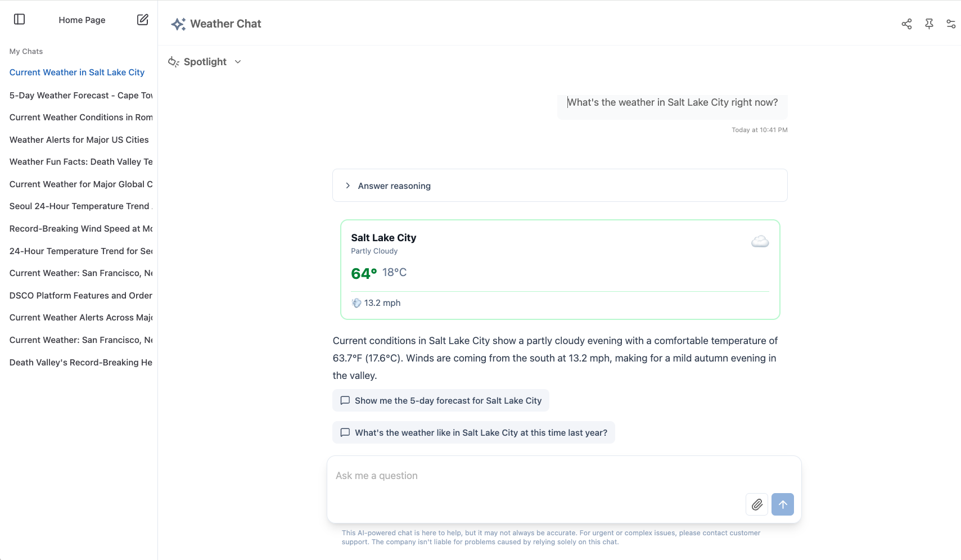Start a new chat with the compose icon

point(142,19)
